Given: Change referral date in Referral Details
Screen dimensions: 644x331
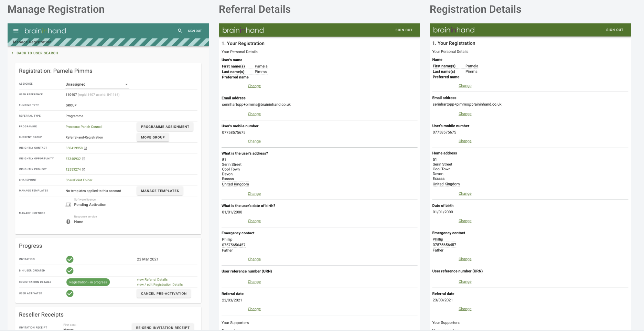Looking at the screenshot, I should point(254,309).
